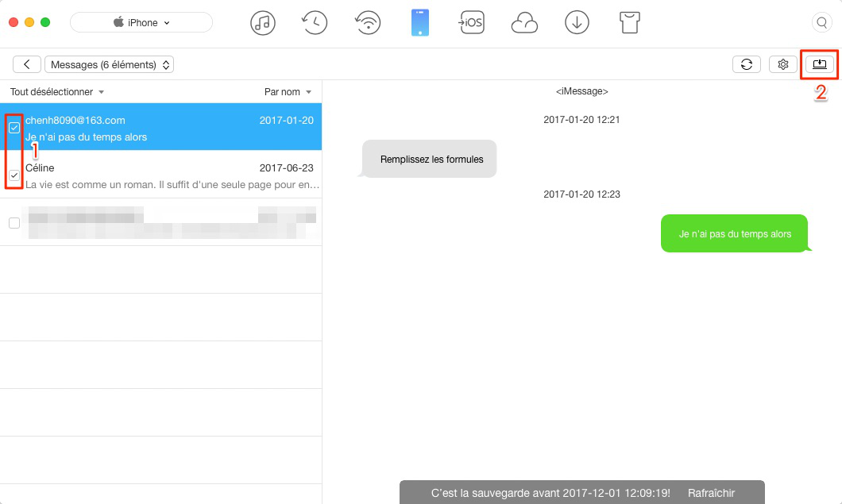
Task: Maximize the window with green button
Action: [45, 22]
